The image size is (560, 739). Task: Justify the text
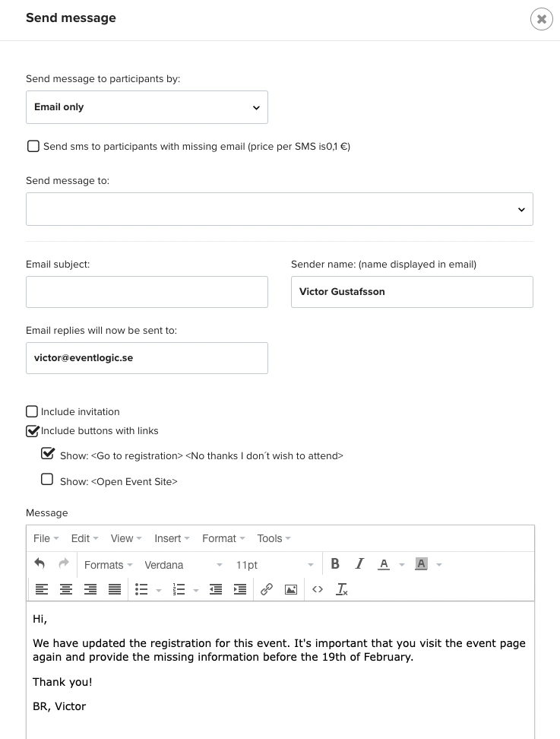tap(115, 589)
